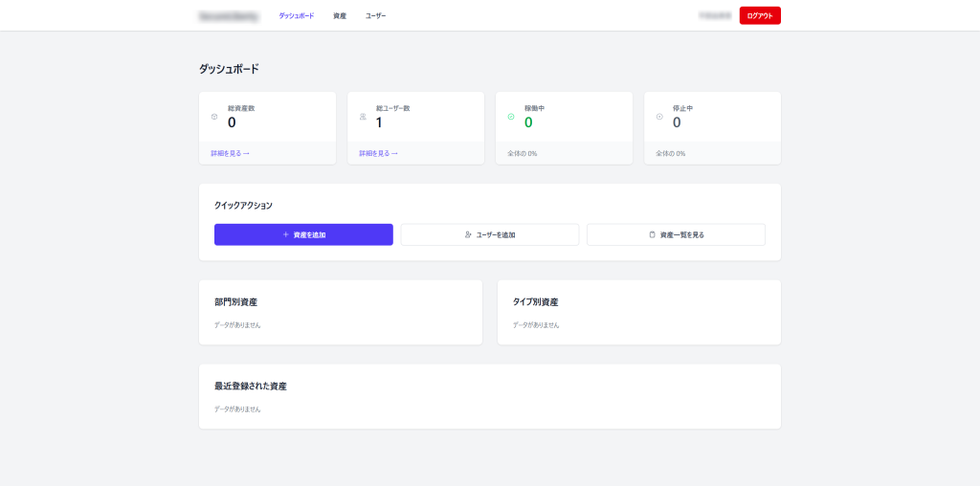Image resolution: width=980 pixels, height=486 pixels.
Task: Click the user-plus icon in ユーザーを追加
Action: (468, 234)
